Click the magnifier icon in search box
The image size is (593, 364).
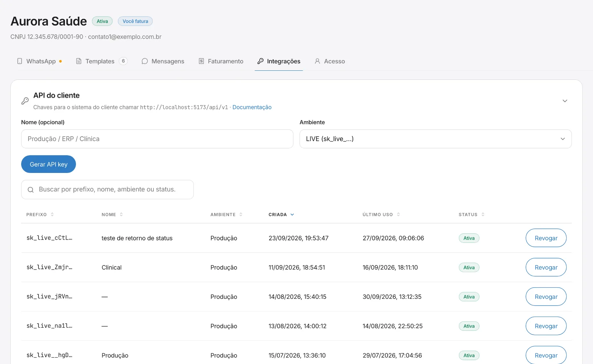click(x=31, y=190)
